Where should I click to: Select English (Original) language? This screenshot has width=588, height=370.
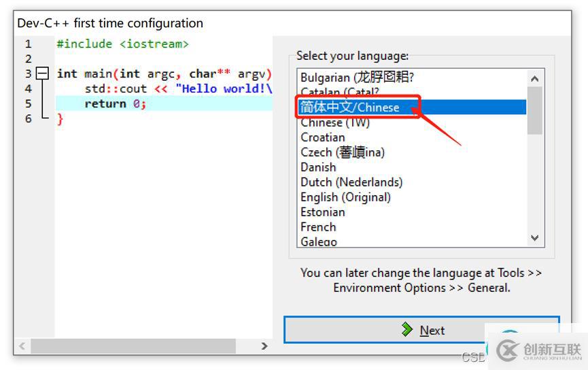click(x=412, y=197)
